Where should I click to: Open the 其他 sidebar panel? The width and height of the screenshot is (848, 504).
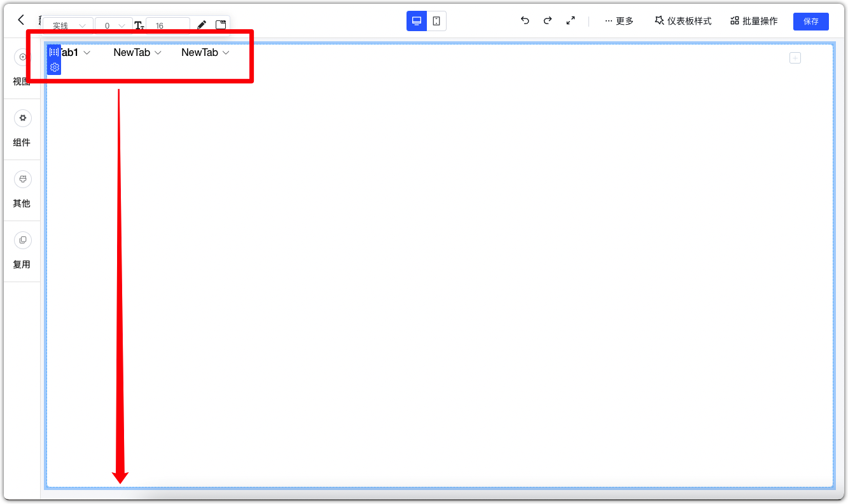(x=22, y=190)
